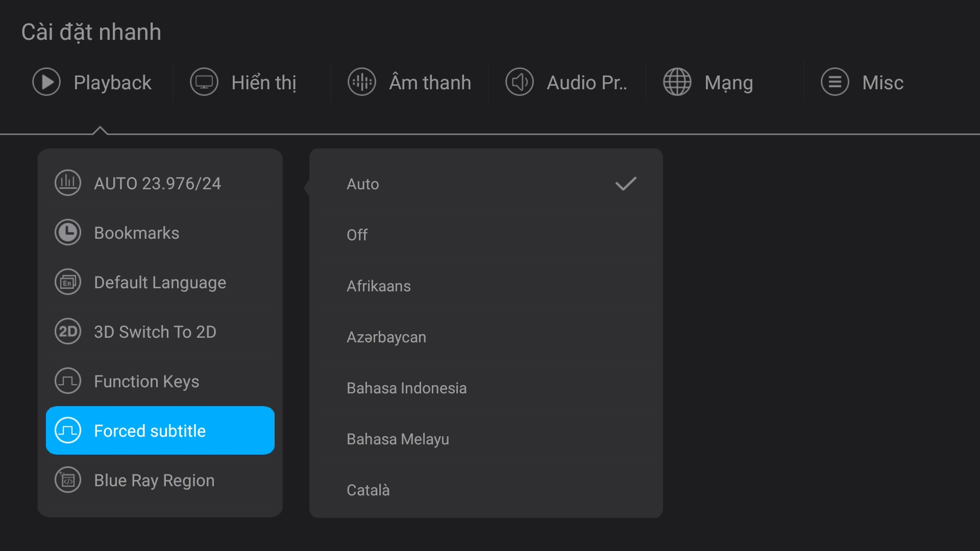
Task: Click the Audio Pr.. speaker icon
Action: (520, 82)
